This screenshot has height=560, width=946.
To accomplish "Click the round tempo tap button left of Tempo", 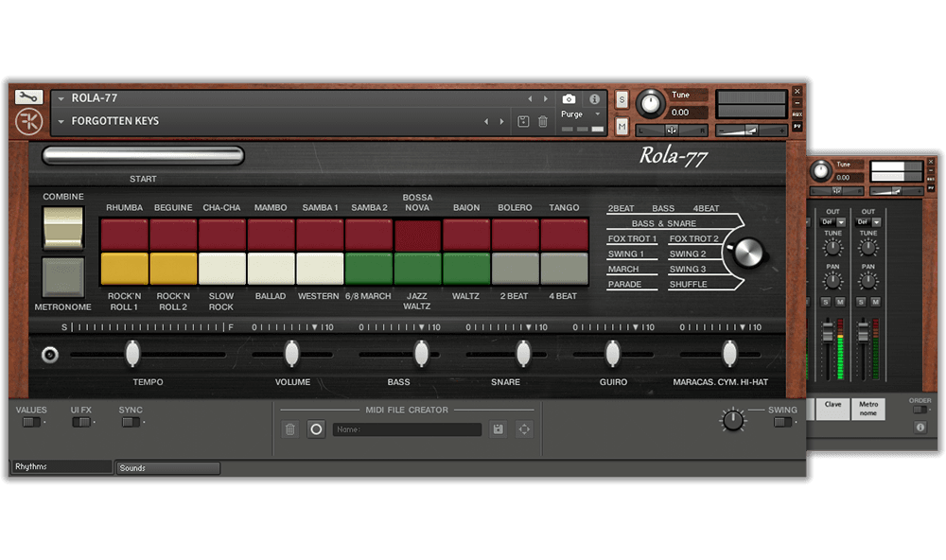I will coord(49,355).
